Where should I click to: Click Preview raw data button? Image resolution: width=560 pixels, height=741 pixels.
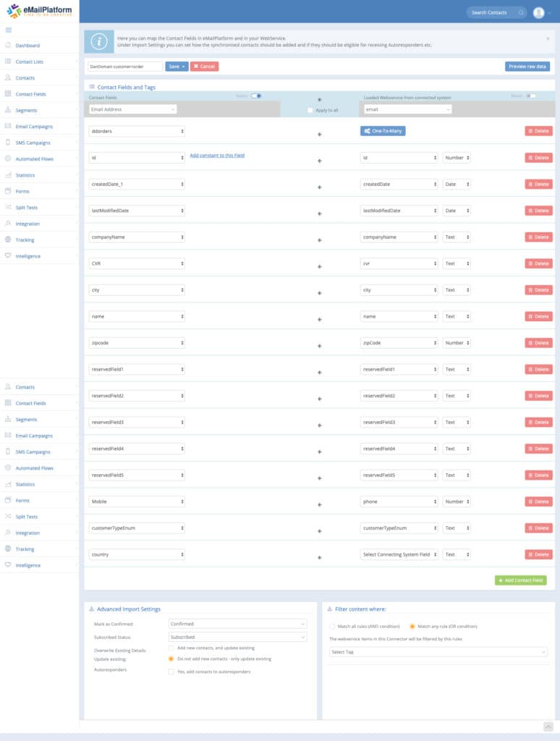[x=527, y=67]
